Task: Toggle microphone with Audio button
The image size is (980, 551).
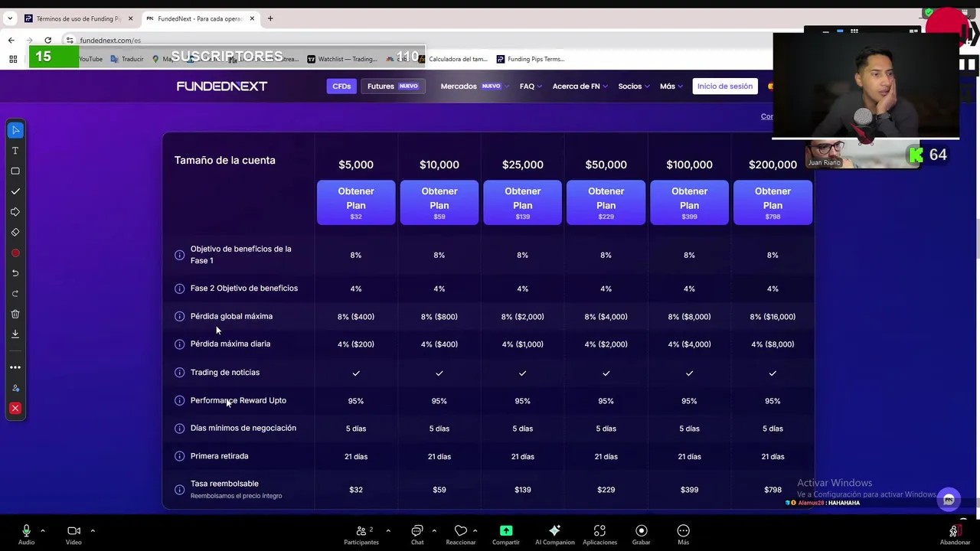Action: (26, 535)
